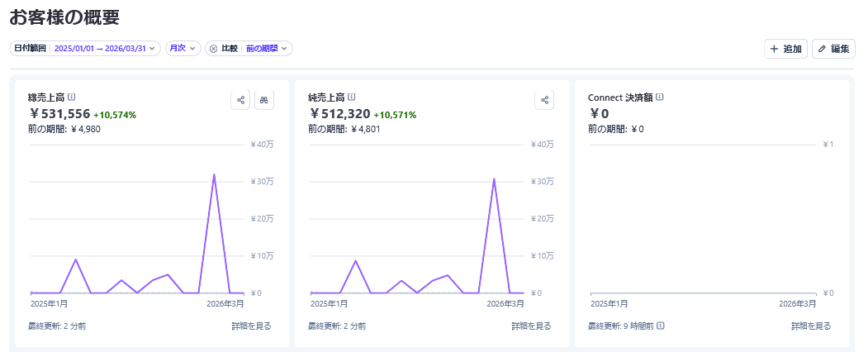Expand the 月次 interval dropdown
Viewport: 868px width, 352px height.
pos(183,49)
